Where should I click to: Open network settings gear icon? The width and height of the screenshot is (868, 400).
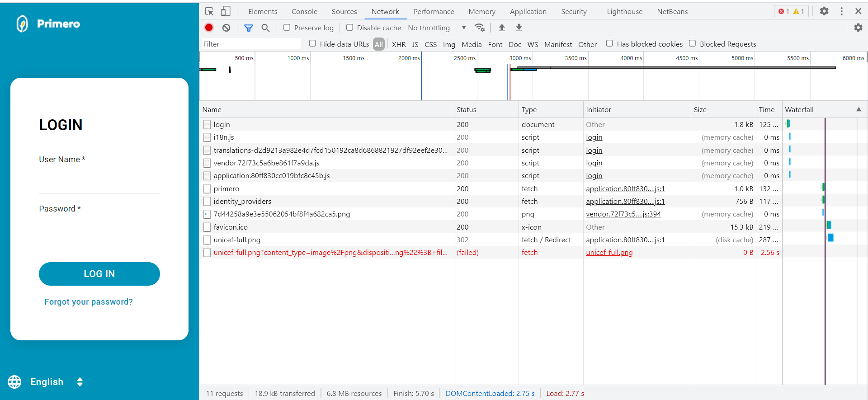click(858, 28)
